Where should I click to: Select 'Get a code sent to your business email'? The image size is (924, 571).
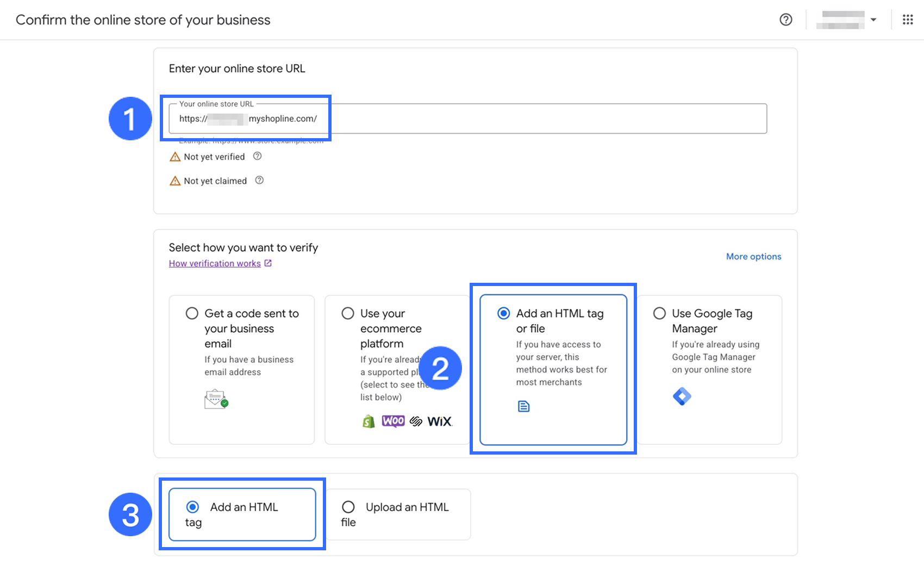(192, 313)
